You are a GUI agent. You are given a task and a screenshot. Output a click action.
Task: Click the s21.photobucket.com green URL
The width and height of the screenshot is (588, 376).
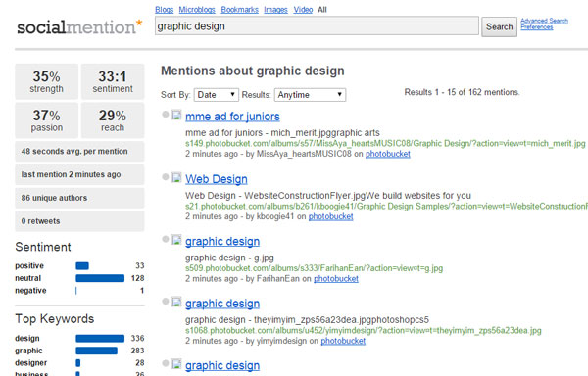coord(387,207)
